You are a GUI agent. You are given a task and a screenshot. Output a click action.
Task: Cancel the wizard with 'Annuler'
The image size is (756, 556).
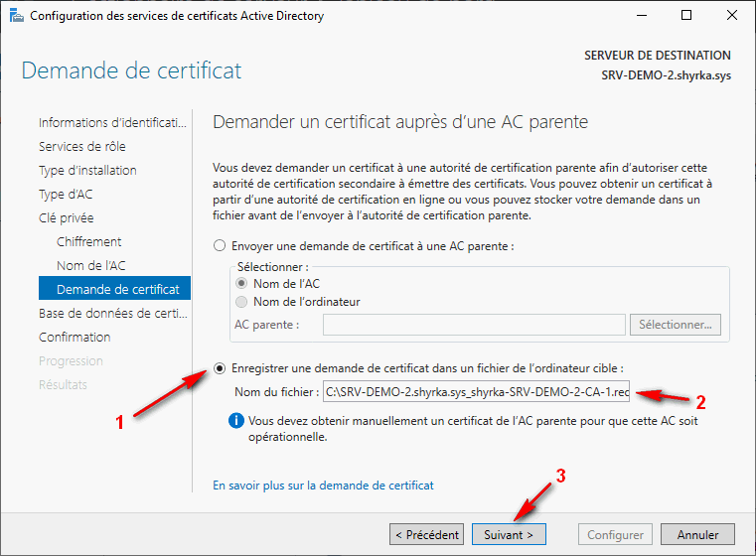pos(697,534)
